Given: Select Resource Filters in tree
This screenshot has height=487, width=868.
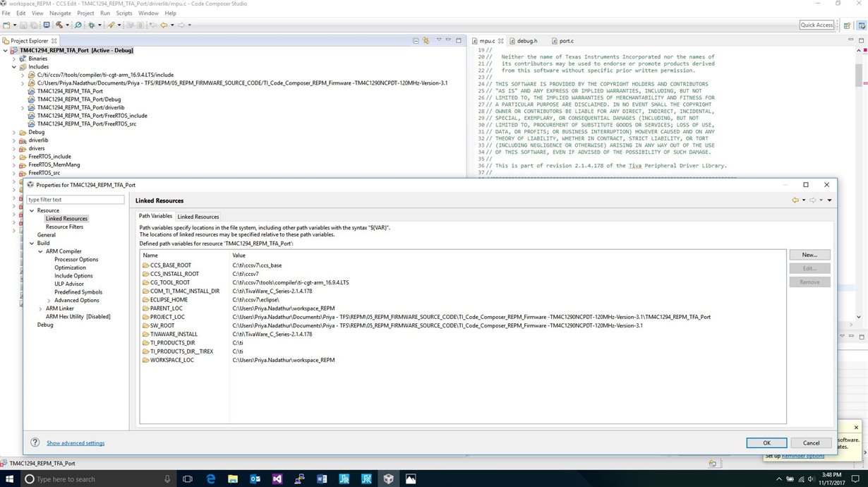Looking at the screenshot, I should click(x=64, y=227).
